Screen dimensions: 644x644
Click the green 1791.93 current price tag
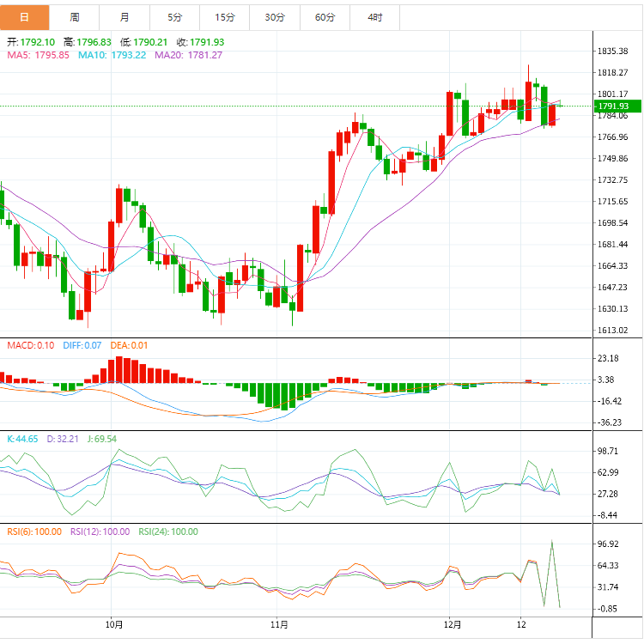click(x=615, y=106)
